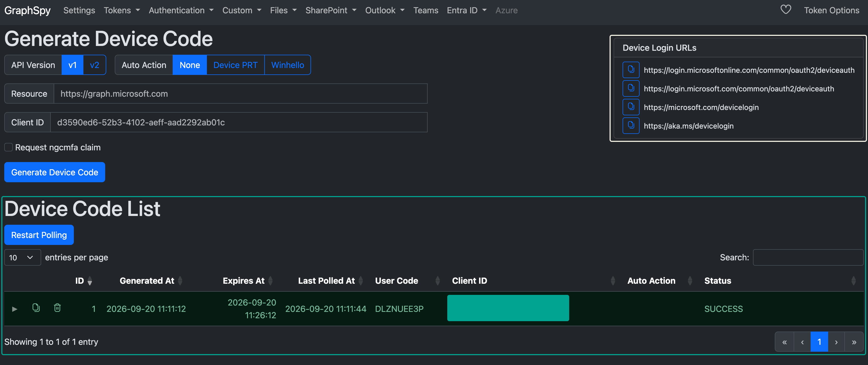
Task: Open the entries per page selector
Action: pyautogui.click(x=22, y=257)
